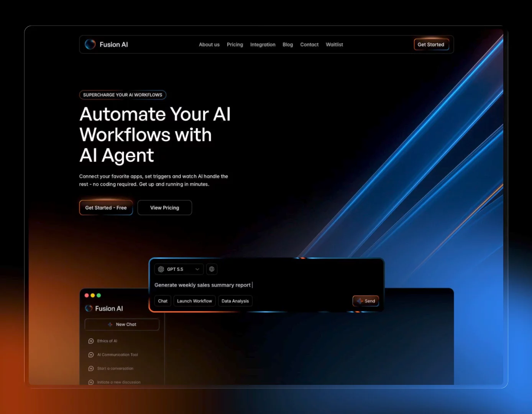Click the Get Started - Free button
This screenshot has height=414, width=532.
point(106,207)
